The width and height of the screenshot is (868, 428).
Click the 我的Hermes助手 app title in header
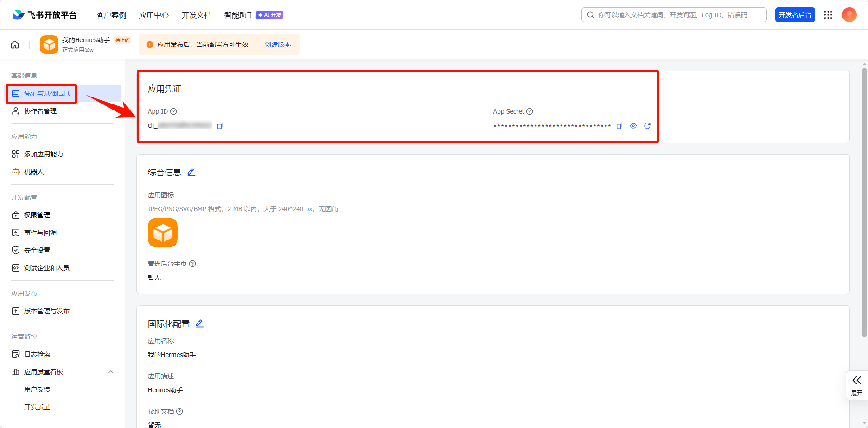point(86,40)
